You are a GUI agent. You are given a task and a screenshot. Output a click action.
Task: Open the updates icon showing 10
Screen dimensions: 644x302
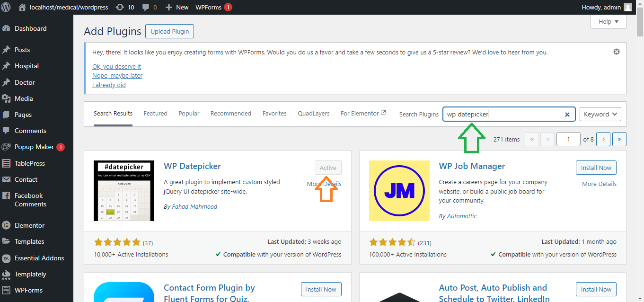[125, 7]
